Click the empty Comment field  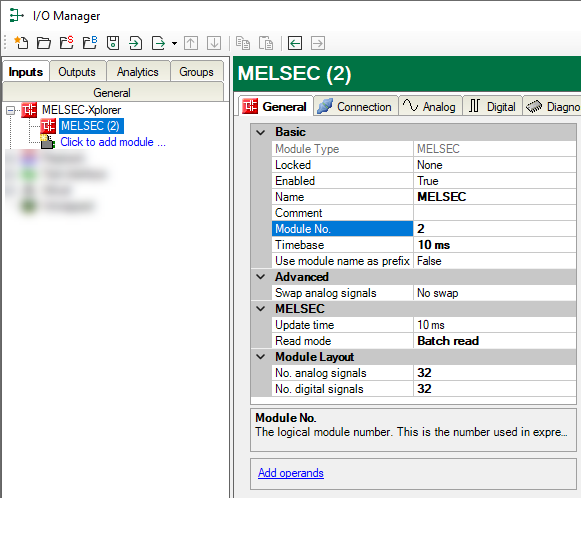coord(495,213)
